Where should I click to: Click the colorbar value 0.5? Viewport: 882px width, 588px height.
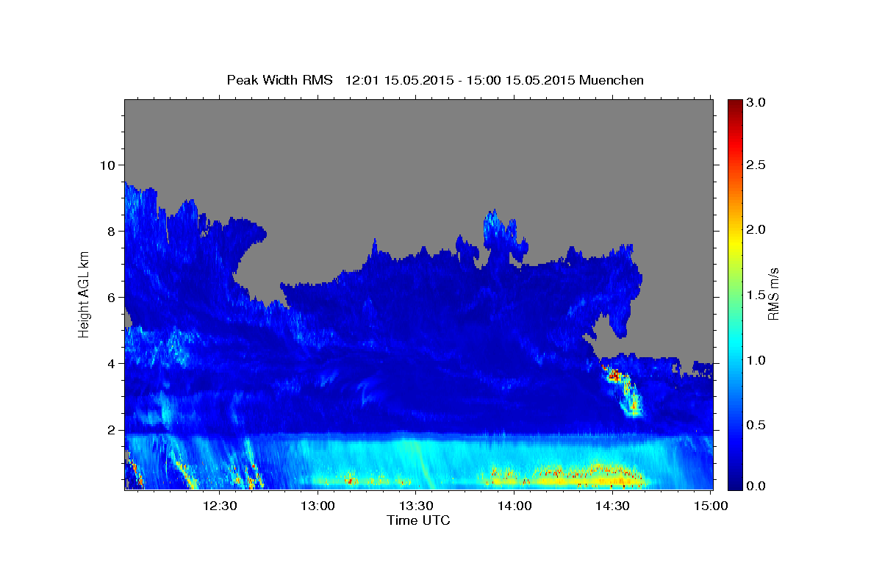756,425
